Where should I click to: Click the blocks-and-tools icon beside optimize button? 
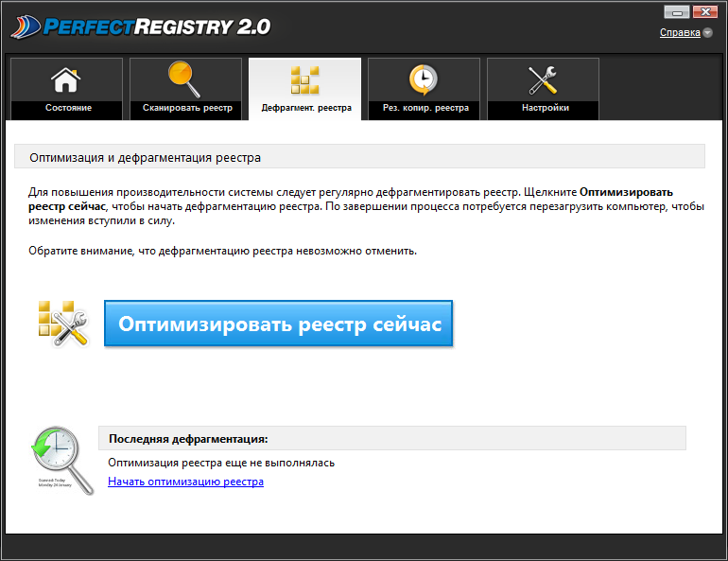[62, 324]
